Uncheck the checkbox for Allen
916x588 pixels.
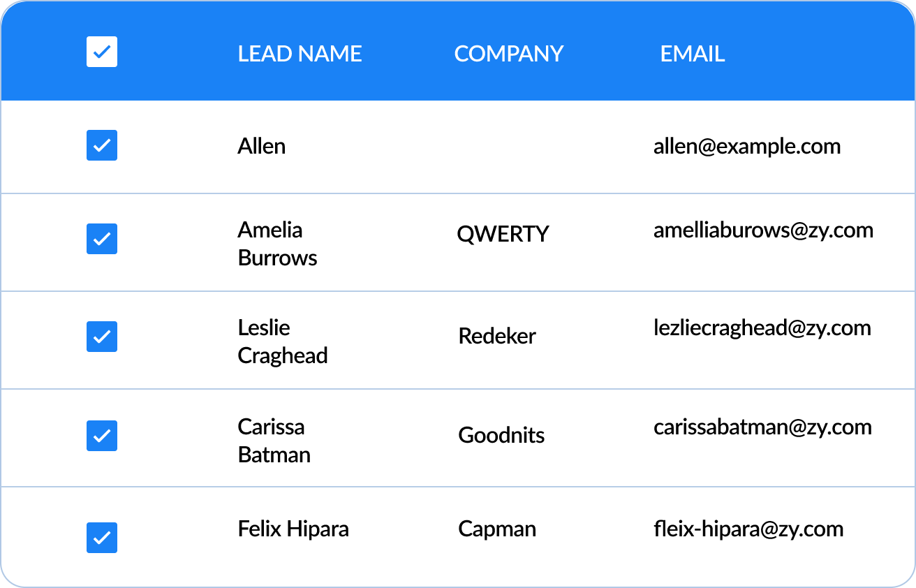[x=102, y=145]
